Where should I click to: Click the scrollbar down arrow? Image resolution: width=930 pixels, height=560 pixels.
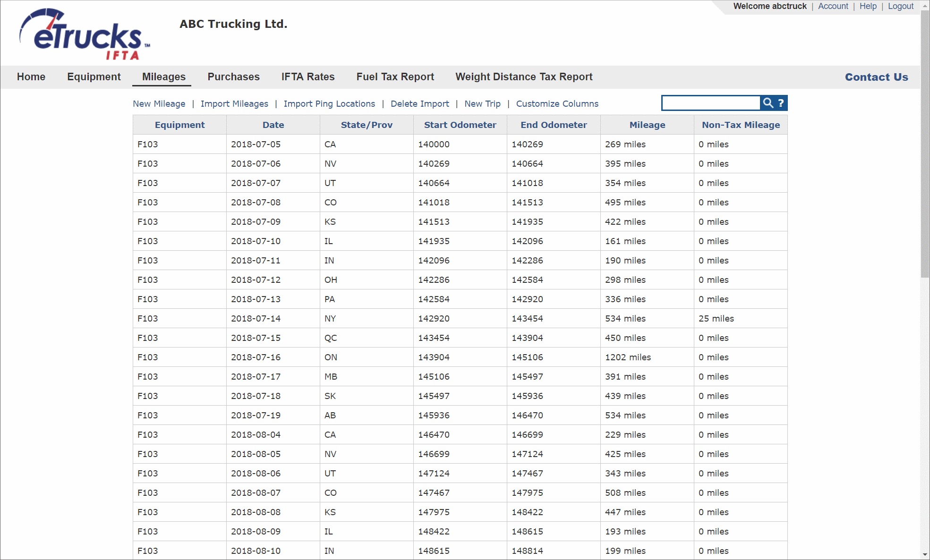925,554
